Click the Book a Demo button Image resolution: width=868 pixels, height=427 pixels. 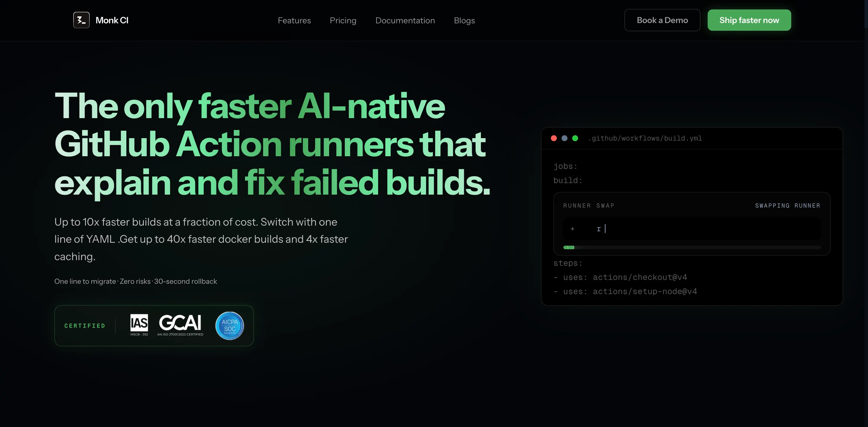pyautogui.click(x=662, y=20)
